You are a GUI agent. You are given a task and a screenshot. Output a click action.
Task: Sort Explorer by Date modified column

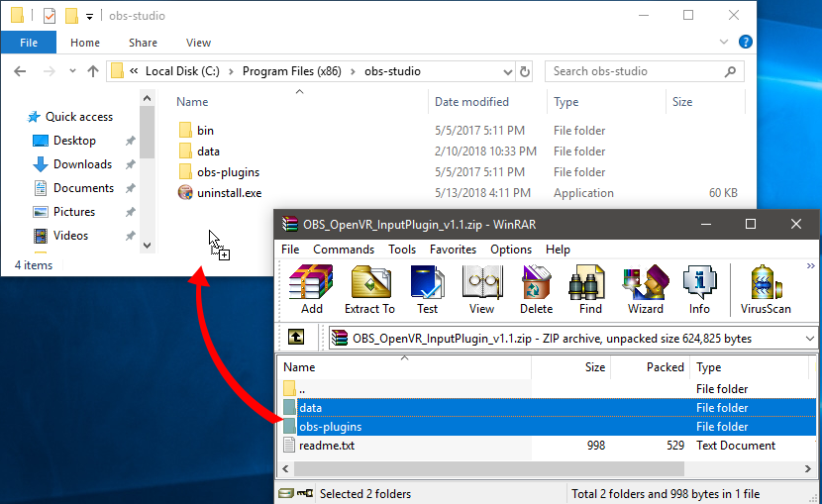(471, 102)
